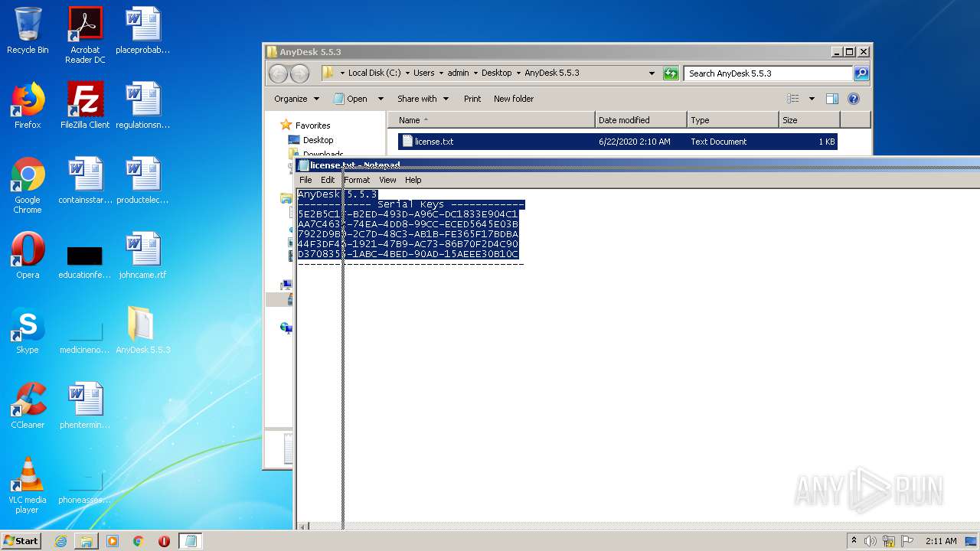Show the preview pane in Explorer
The width and height of the screenshot is (980, 551).
(832, 99)
